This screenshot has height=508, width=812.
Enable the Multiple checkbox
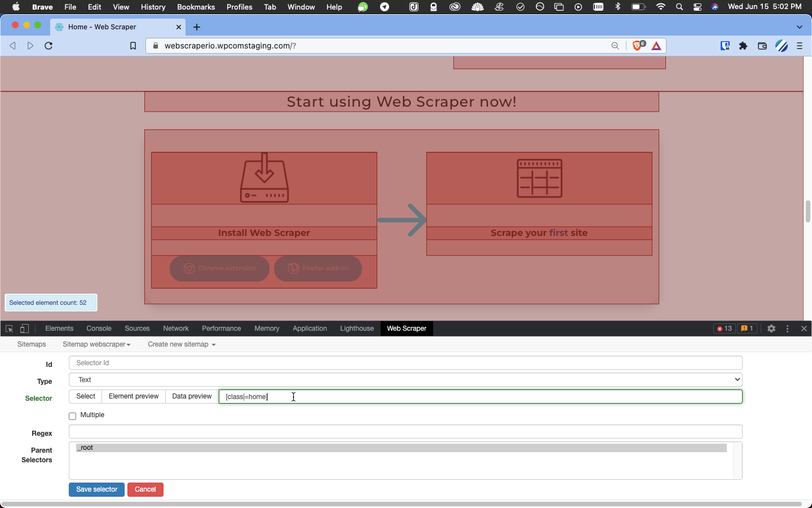pos(73,416)
